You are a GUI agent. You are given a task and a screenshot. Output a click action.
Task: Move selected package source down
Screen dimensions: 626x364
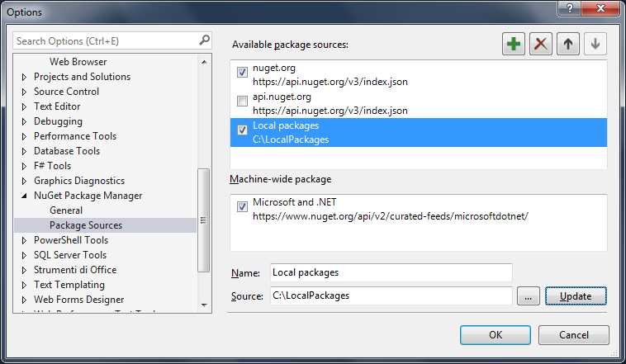[x=595, y=44]
